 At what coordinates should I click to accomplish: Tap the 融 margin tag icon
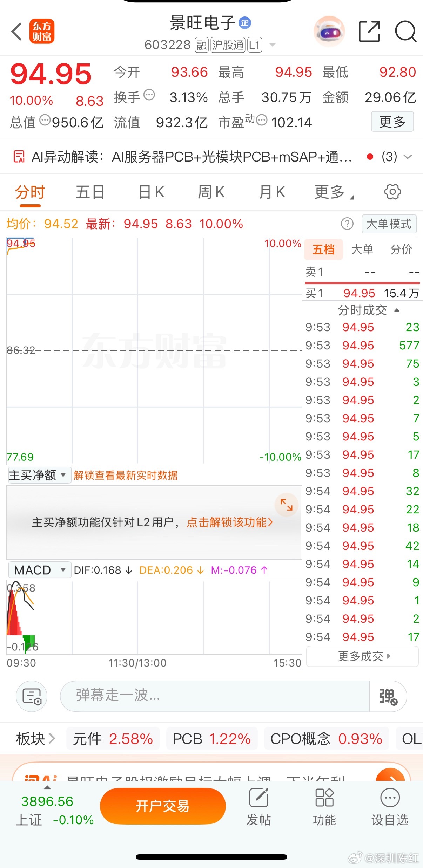click(202, 45)
